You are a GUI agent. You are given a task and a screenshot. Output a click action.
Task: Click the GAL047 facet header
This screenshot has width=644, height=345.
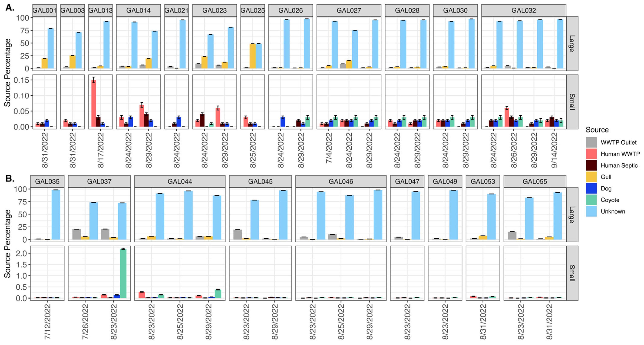point(407,181)
